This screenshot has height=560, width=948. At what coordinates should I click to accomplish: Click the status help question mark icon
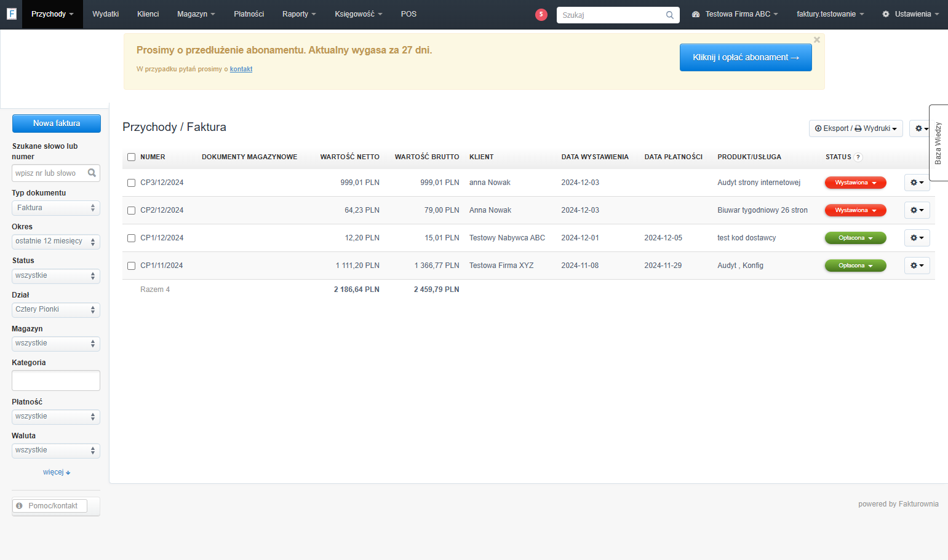click(x=858, y=157)
